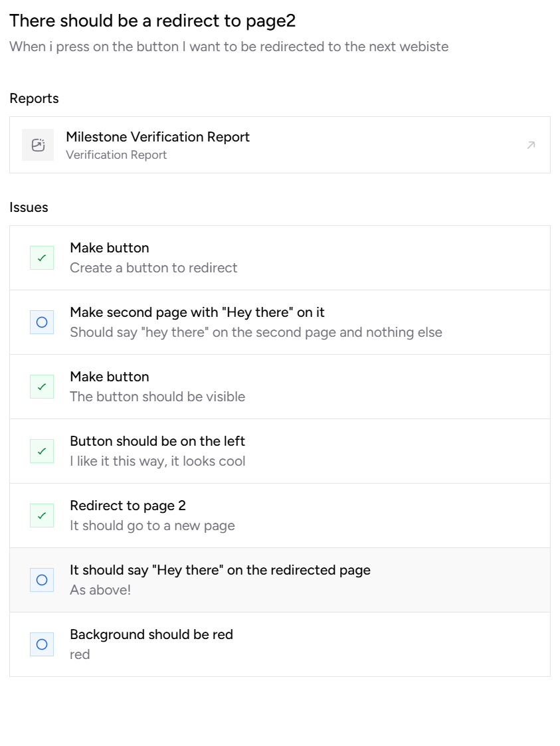Viewport: 560px width, 746px height.
Task: Click the green check next to "Redirect to page 2"
Action: (x=42, y=515)
